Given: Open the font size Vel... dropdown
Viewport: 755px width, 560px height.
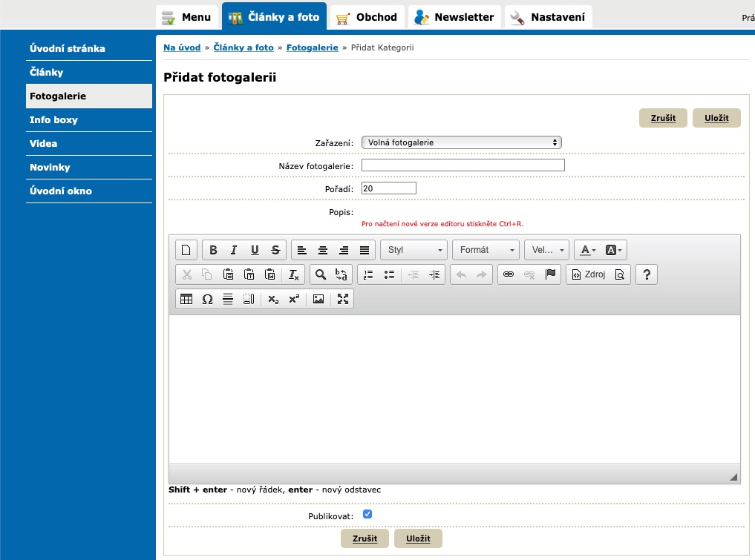Looking at the screenshot, I should click(x=546, y=250).
